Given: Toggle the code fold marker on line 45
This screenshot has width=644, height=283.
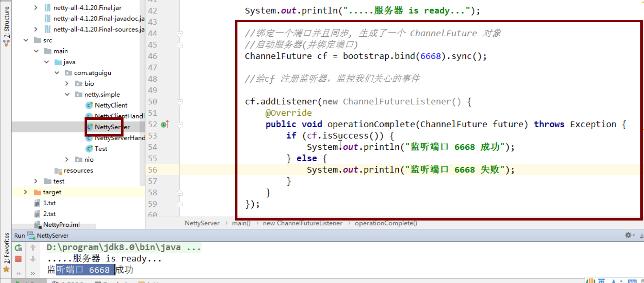Looking at the screenshot, I should pos(180,45).
